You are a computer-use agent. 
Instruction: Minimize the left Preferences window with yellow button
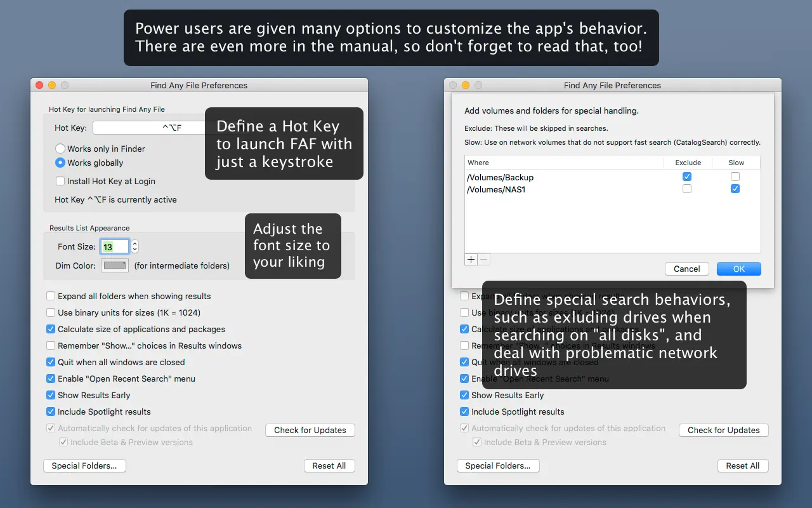pos(52,85)
